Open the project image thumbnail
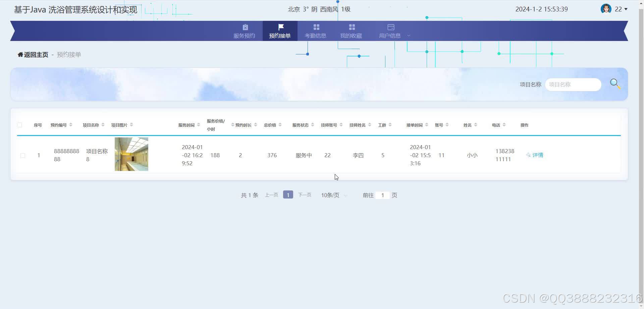 (x=131, y=154)
